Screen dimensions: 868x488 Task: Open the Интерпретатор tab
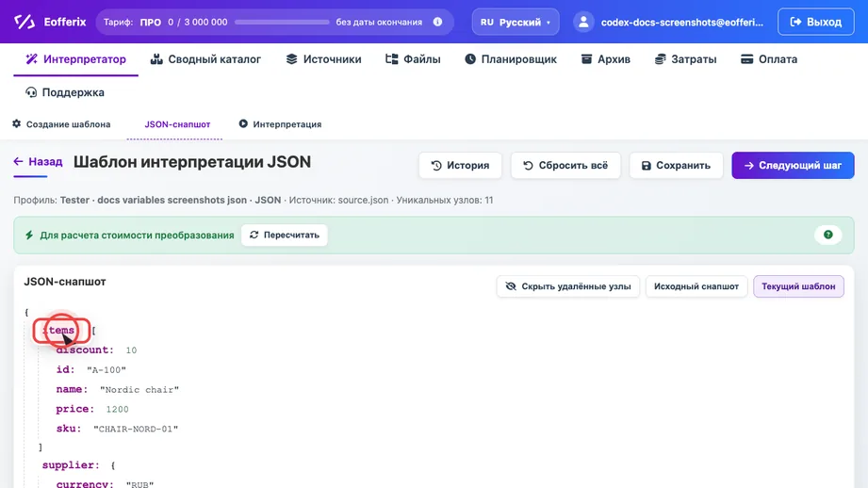click(75, 59)
